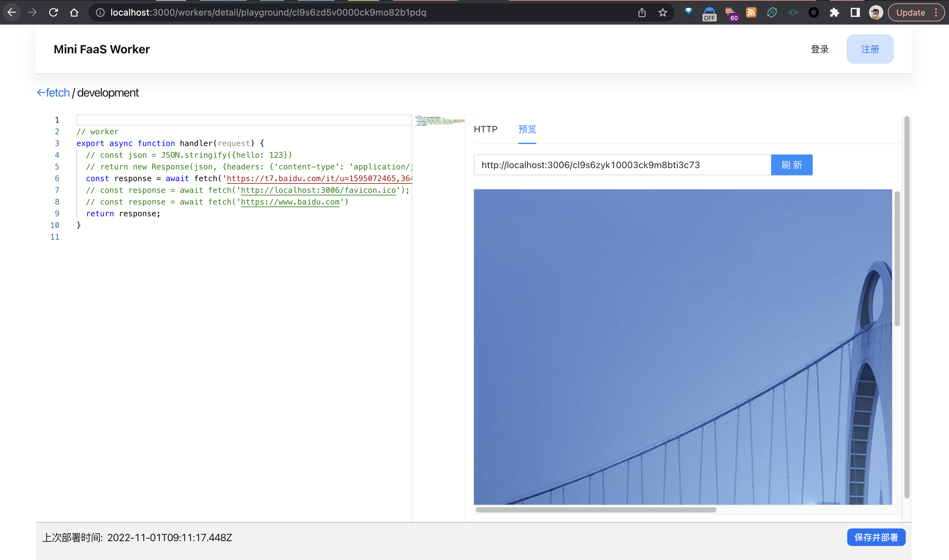Open the black circle extension icon
The image size is (949, 560).
(813, 12)
